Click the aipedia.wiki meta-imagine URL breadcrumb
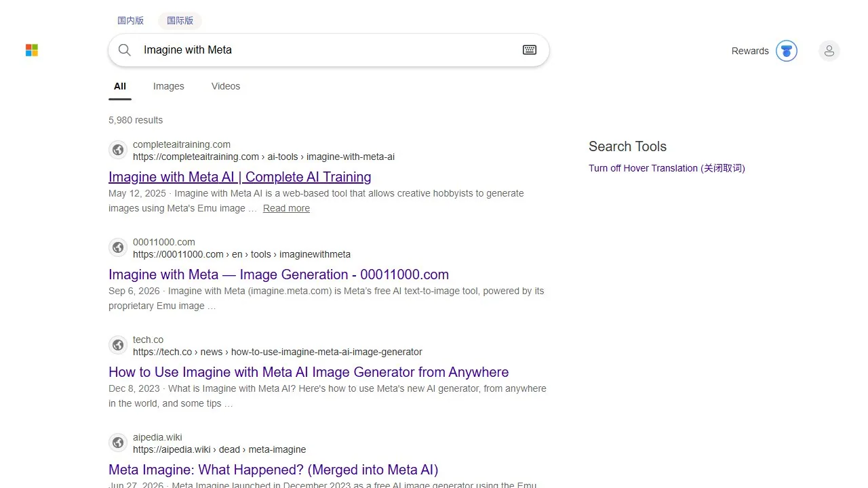Screen dimensions: 868x488 tap(219, 449)
